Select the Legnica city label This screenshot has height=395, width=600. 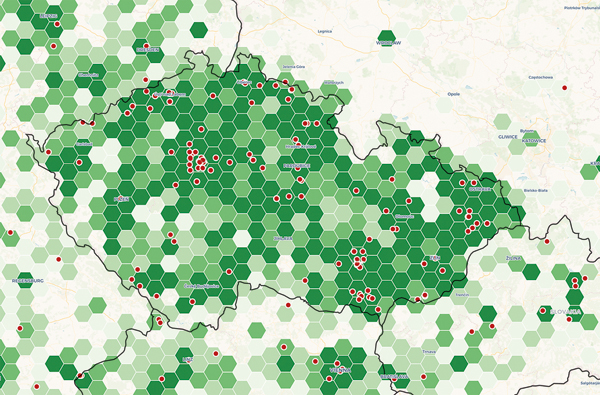click(x=324, y=31)
